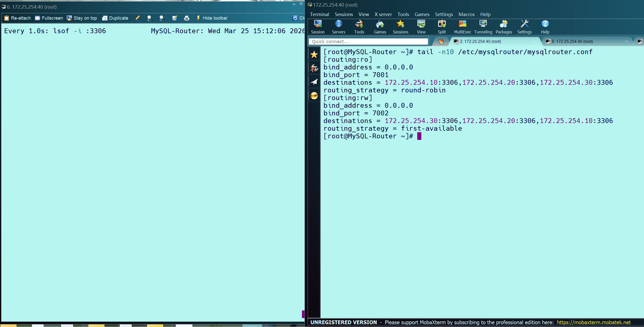Open the Macros menu

click(x=466, y=14)
